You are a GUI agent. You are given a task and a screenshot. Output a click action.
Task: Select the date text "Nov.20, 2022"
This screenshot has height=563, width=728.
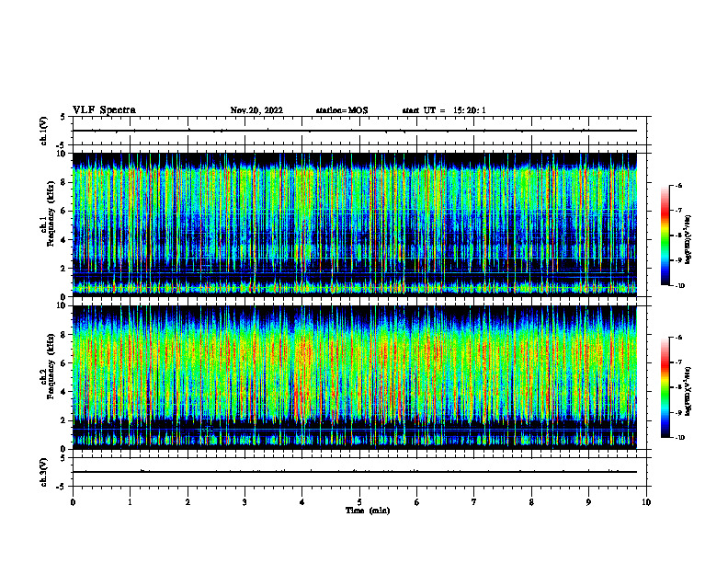click(x=256, y=110)
